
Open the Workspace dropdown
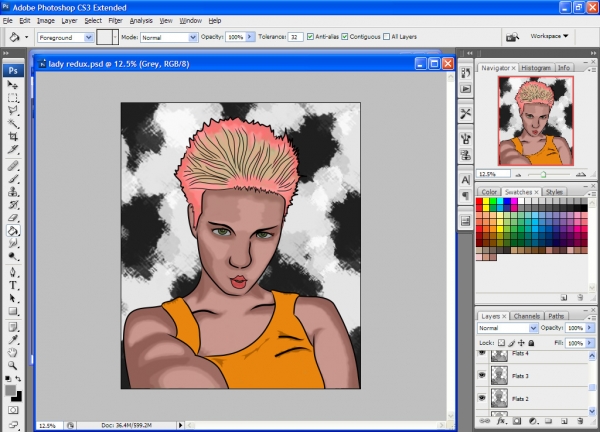[549, 36]
